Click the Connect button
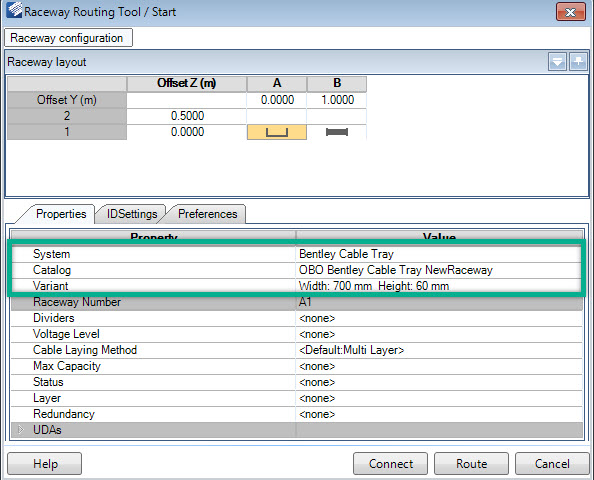 point(391,464)
